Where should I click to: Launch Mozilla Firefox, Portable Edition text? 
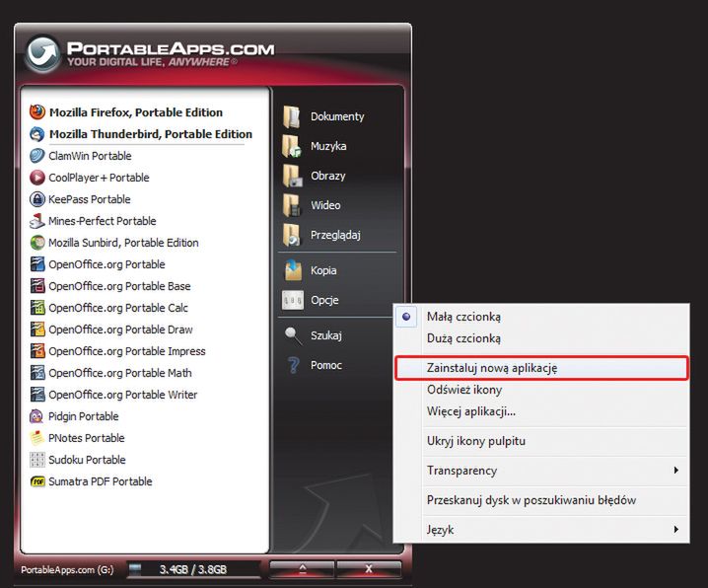coord(136,112)
